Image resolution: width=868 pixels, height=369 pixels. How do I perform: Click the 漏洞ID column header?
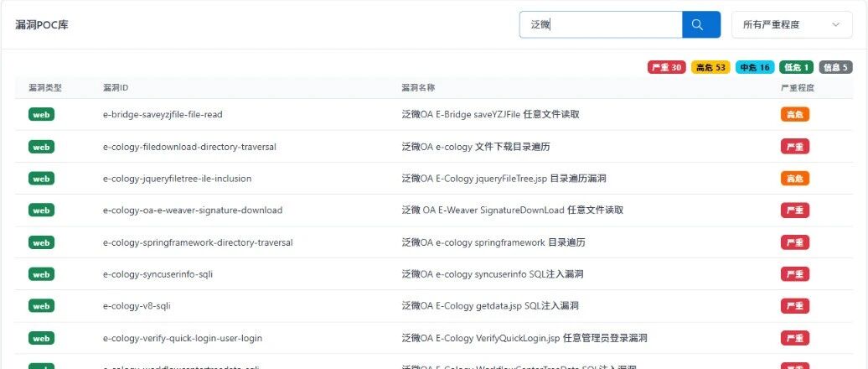pyautogui.click(x=116, y=87)
